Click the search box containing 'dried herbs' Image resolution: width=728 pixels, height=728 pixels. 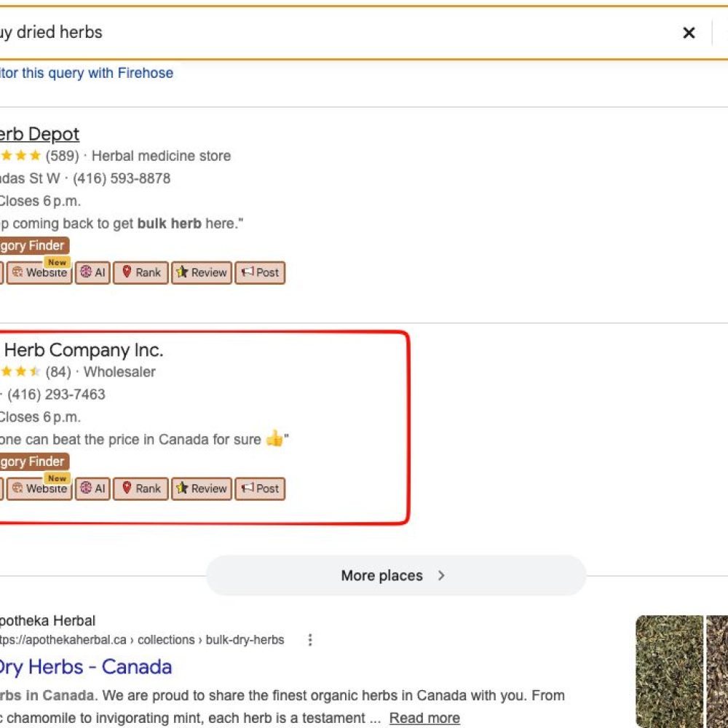coord(364,33)
